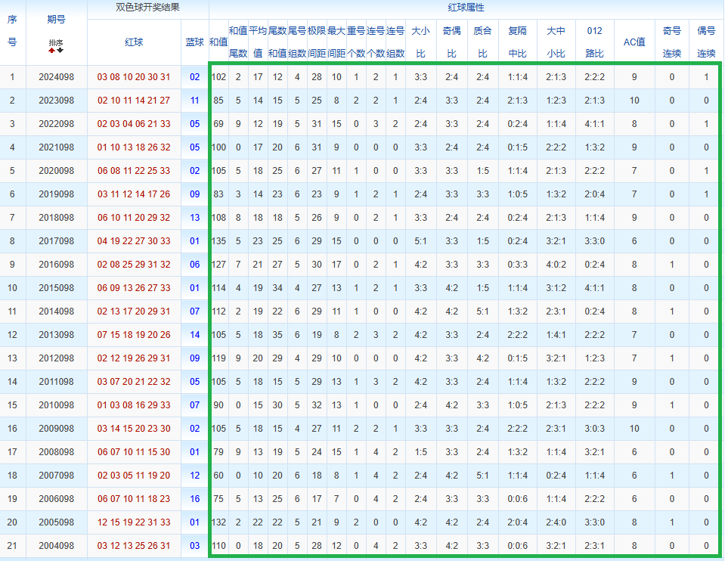Click blue ball 13 in row 2018098
This screenshot has width=728, height=561.
pos(194,218)
